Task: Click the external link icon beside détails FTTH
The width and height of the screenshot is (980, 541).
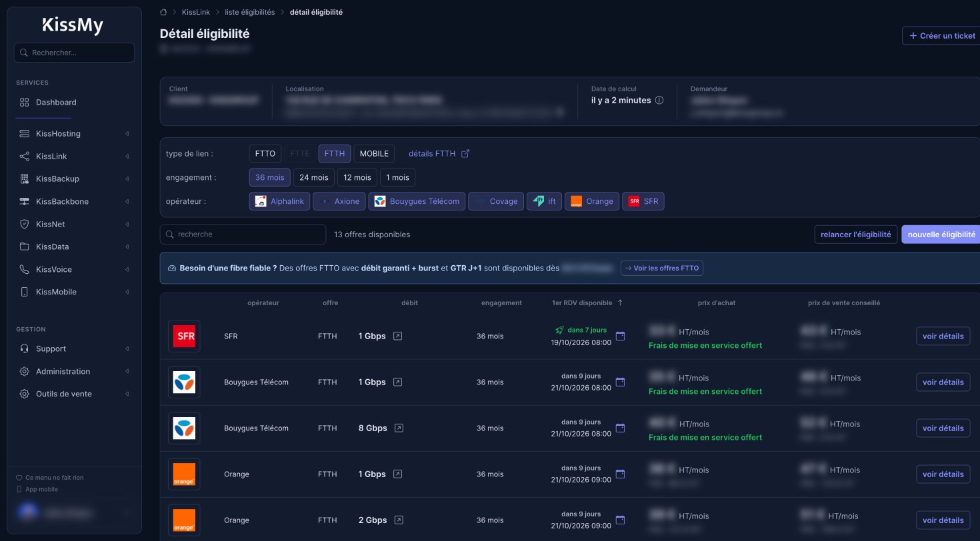Action: (465, 154)
